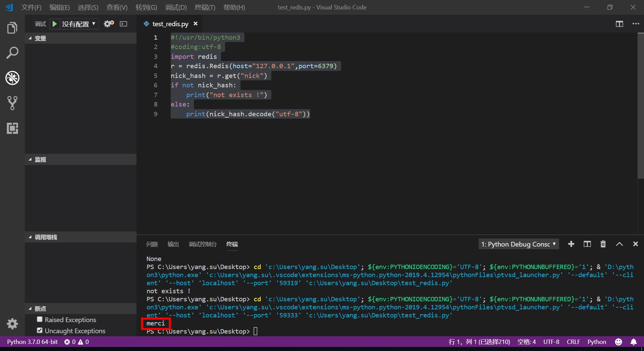
Task: Open the 转到(G) menu
Action: [146, 7]
